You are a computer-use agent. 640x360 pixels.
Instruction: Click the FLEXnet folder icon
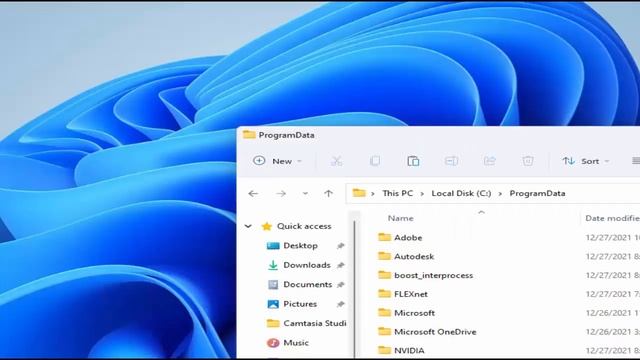(x=384, y=294)
